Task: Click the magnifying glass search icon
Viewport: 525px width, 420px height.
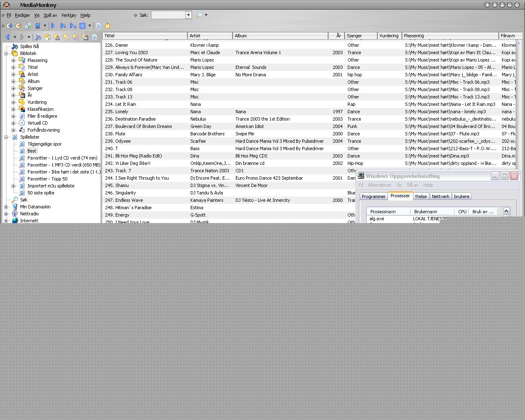Action: point(199,15)
